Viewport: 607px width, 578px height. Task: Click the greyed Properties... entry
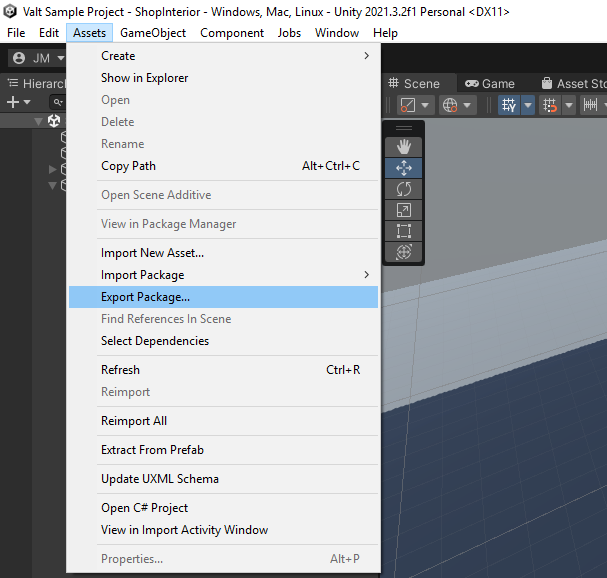[223, 559]
